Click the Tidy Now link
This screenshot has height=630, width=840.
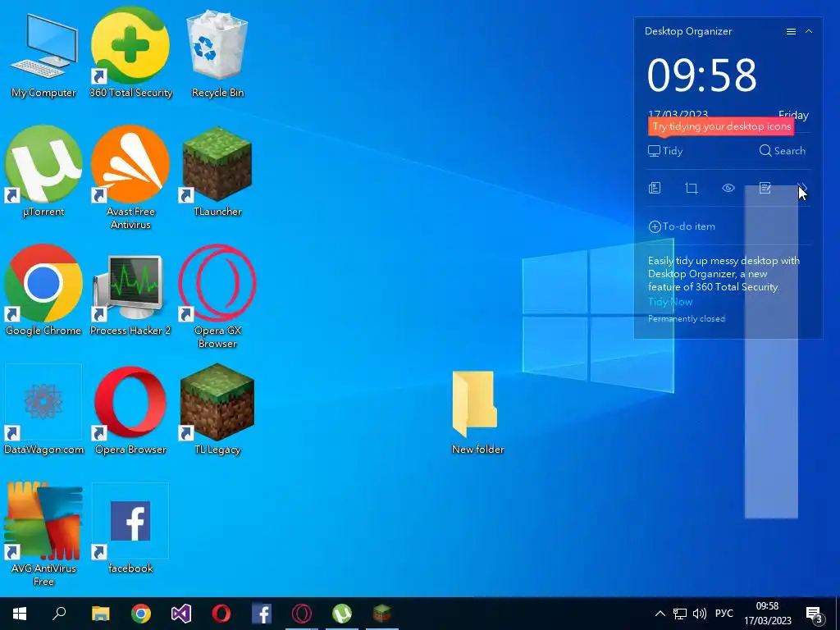[670, 302]
